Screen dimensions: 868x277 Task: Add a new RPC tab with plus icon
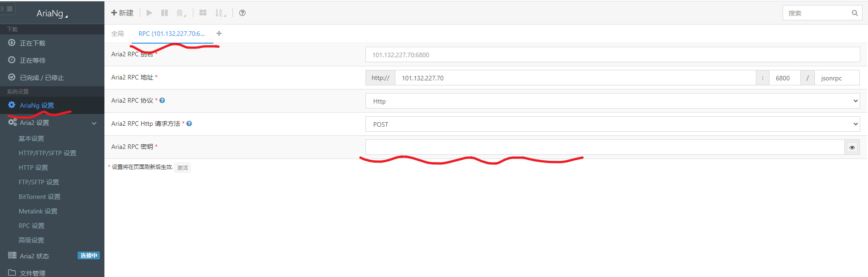[219, 34]
